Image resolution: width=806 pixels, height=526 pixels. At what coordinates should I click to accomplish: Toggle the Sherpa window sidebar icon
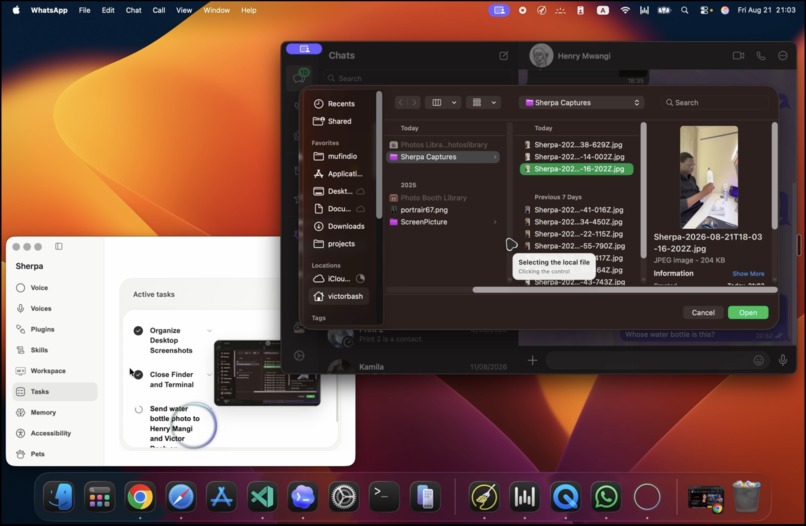tap(59, 246)
